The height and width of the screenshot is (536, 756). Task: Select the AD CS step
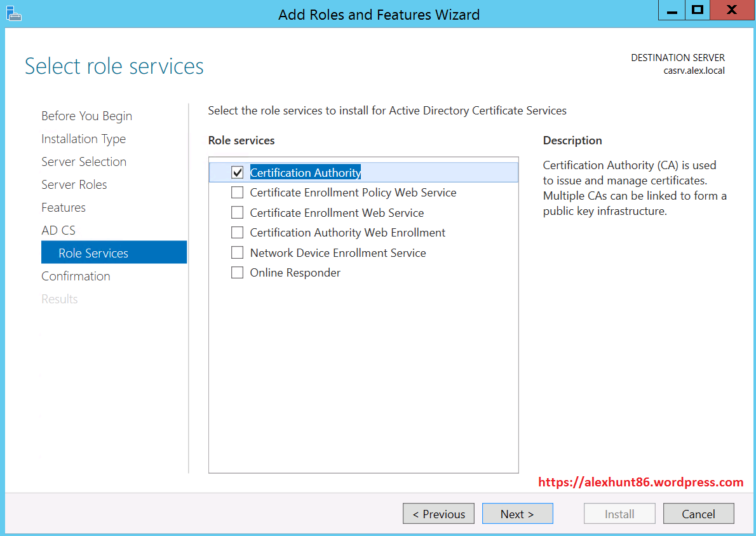(58, 230)
